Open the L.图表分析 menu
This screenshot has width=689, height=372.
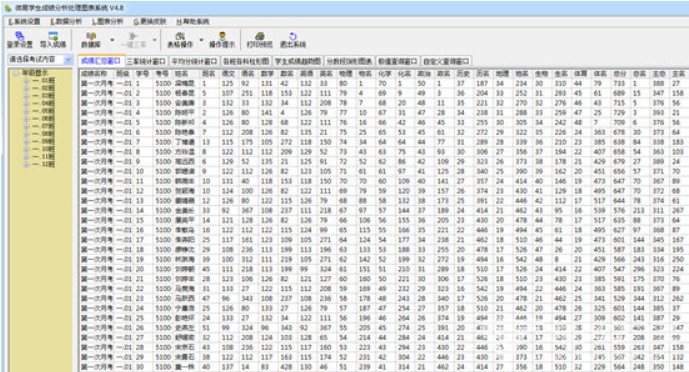[108, 22]
